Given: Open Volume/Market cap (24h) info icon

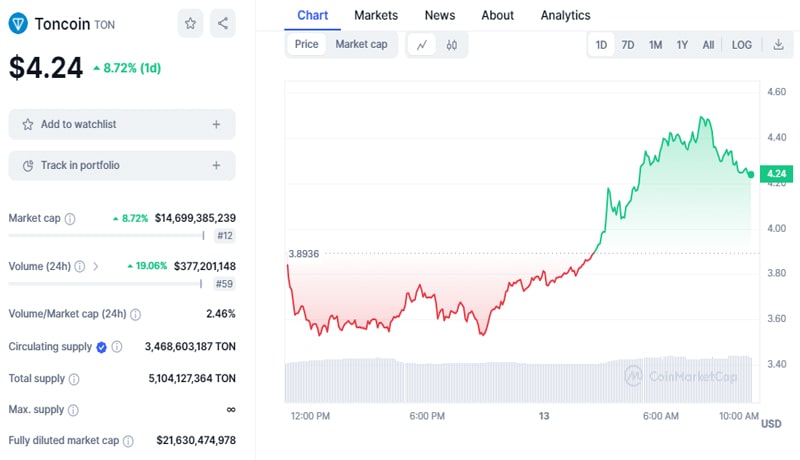Looking at the screenshot, I should tap(135, 315).
